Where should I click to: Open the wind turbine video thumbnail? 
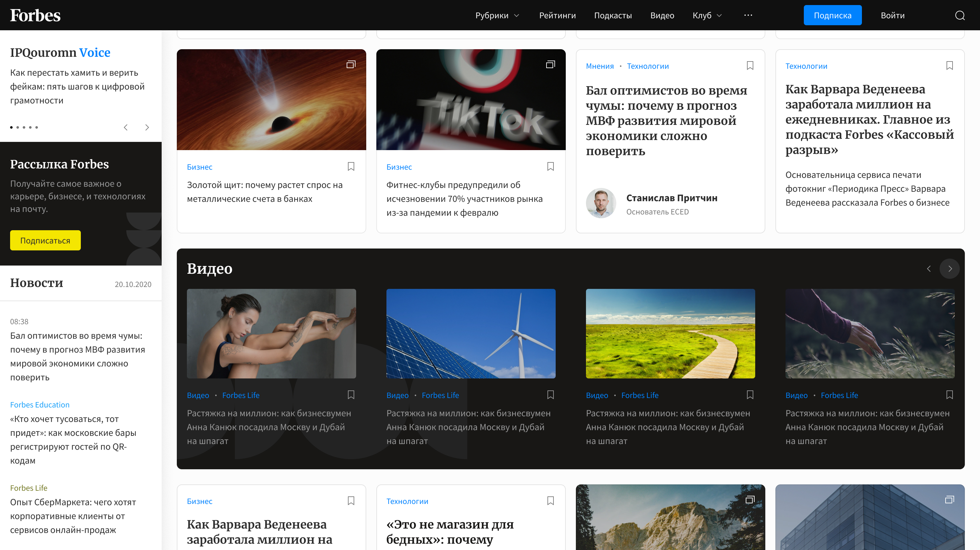471,333
